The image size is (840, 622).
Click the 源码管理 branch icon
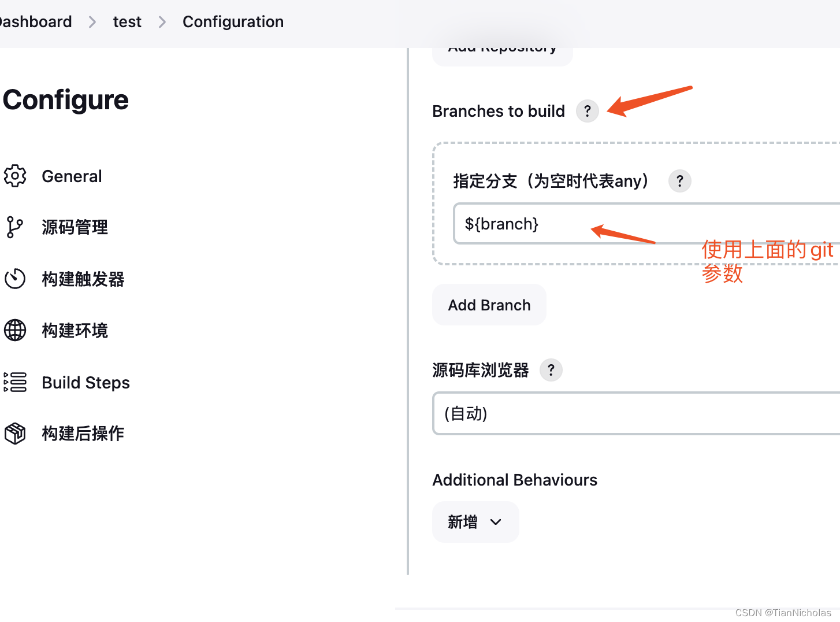click(15, 227)
